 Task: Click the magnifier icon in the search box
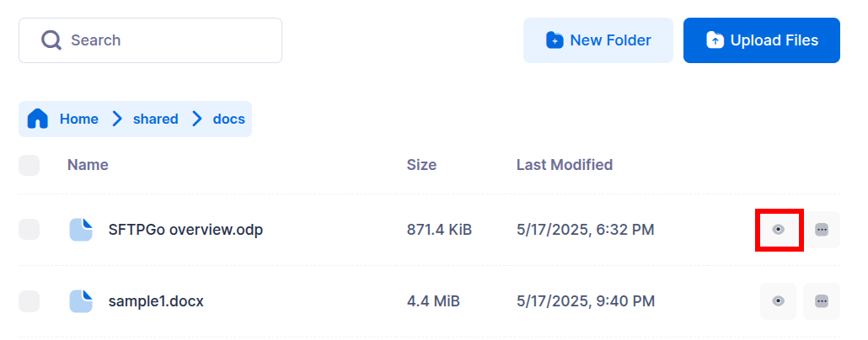(51, 40)
